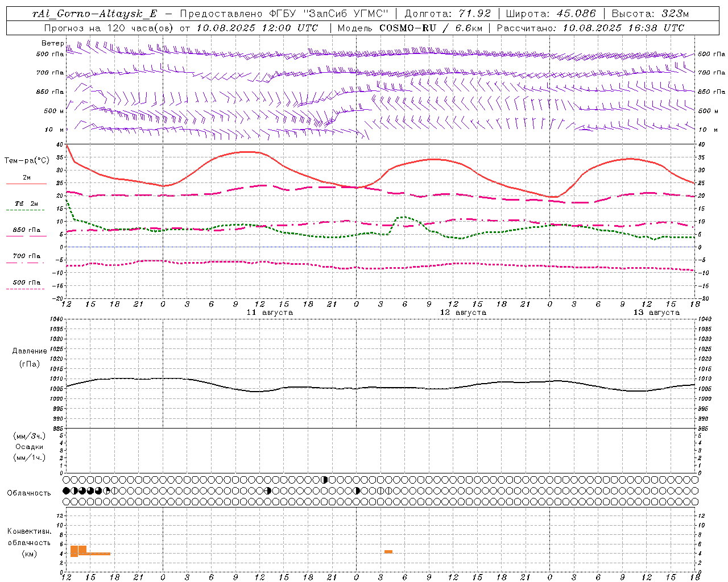
Task: Click the fully black cloud circle in middle cloudiness row
Action: 66,490
